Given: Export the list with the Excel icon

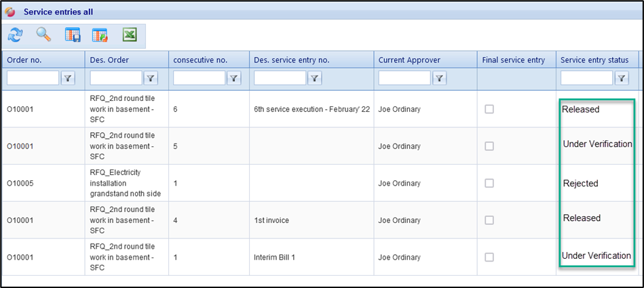Looking at the screenshot, I should coord(130,35).
